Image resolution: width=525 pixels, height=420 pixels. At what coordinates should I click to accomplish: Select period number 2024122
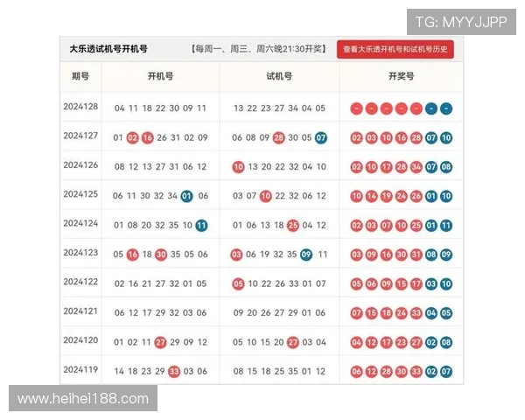(x=80, y=282)
